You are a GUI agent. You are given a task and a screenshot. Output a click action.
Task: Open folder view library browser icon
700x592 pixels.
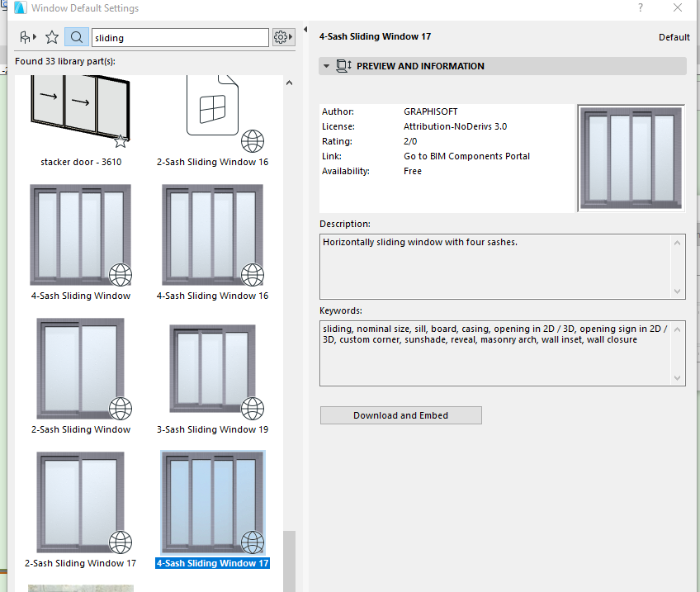click(x=28, y=37)
